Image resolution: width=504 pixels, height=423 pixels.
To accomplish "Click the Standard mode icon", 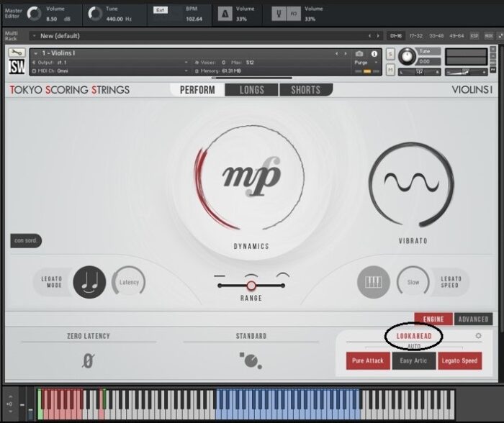I will click(x=251, y=360).
